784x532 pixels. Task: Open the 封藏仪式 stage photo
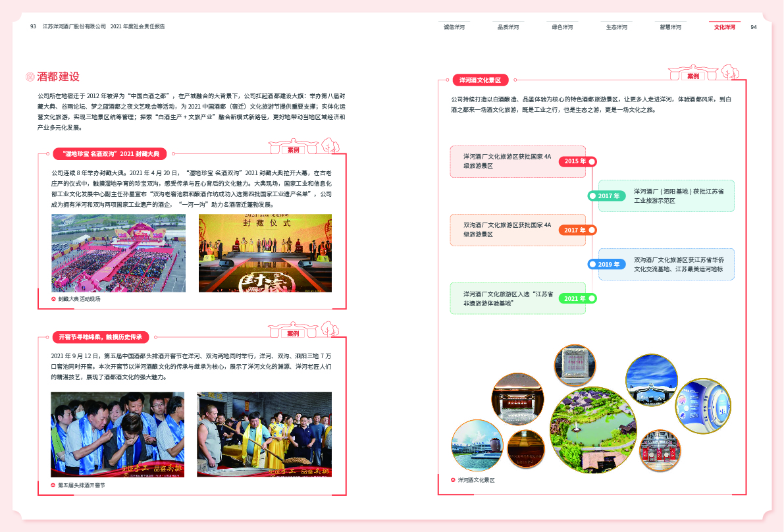click(265, 253)
